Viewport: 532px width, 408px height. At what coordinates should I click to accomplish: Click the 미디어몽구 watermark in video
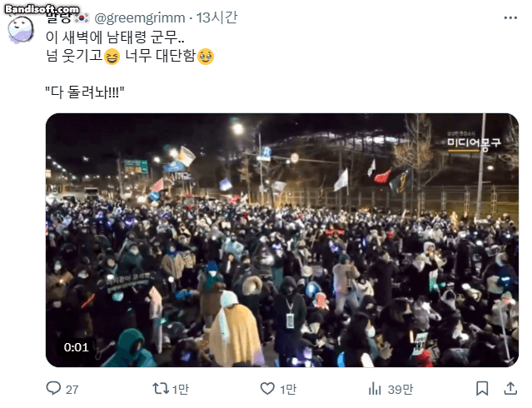click(474, 143)
